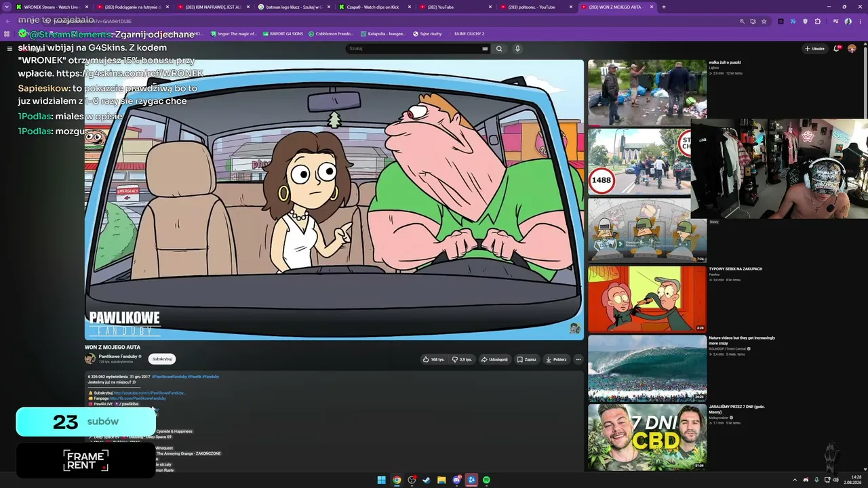Click the YouTube search magnifier button
The width and height of the screenshot is (868, 488).
pos(499,49)
